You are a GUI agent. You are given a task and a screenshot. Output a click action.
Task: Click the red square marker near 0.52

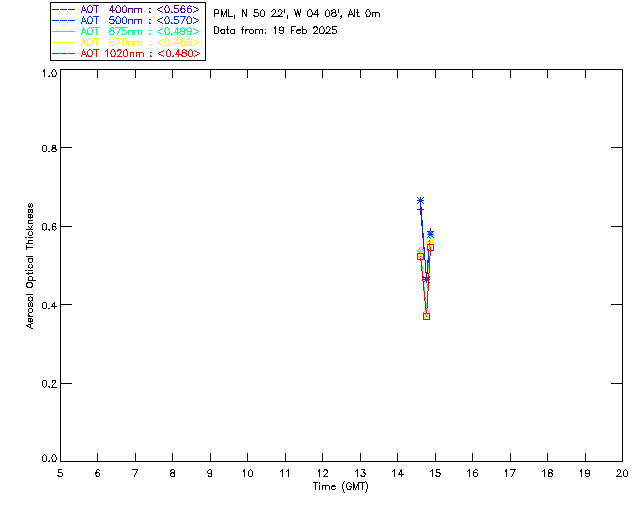(420, 256)
